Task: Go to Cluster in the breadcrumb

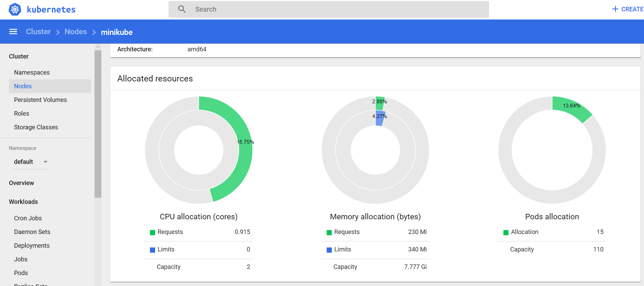Action: tap(38, 31)
